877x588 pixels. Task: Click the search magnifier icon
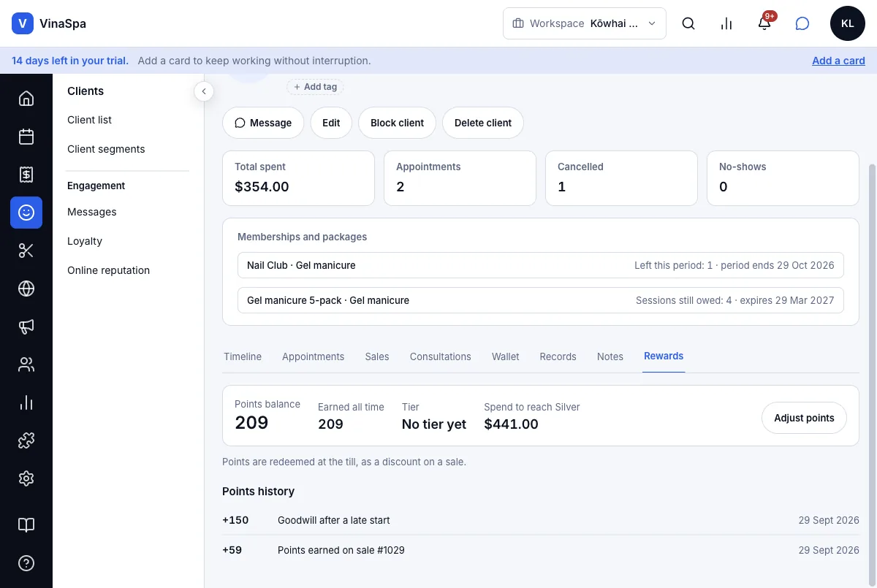(688, 23)
